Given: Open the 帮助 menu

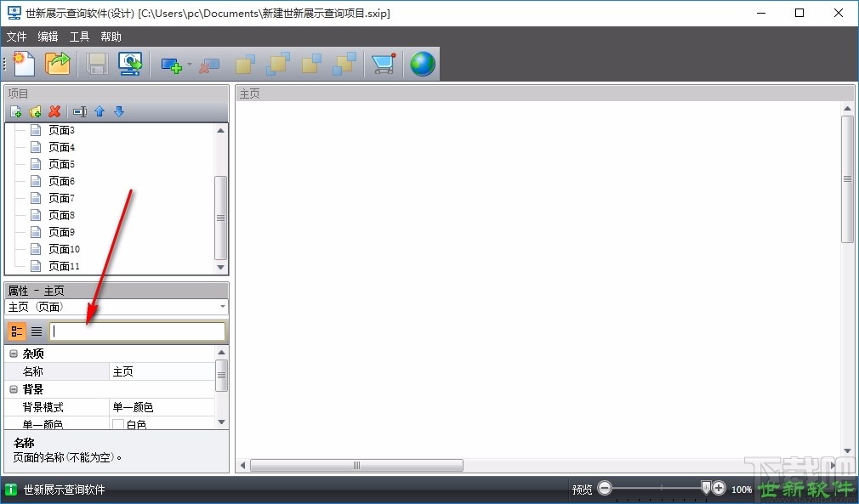Looking at the screenshot, I should tap(111, 37).
